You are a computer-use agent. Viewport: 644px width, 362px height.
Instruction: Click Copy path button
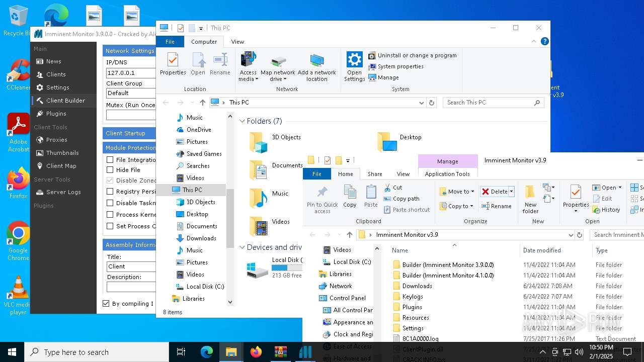[401, 199]
